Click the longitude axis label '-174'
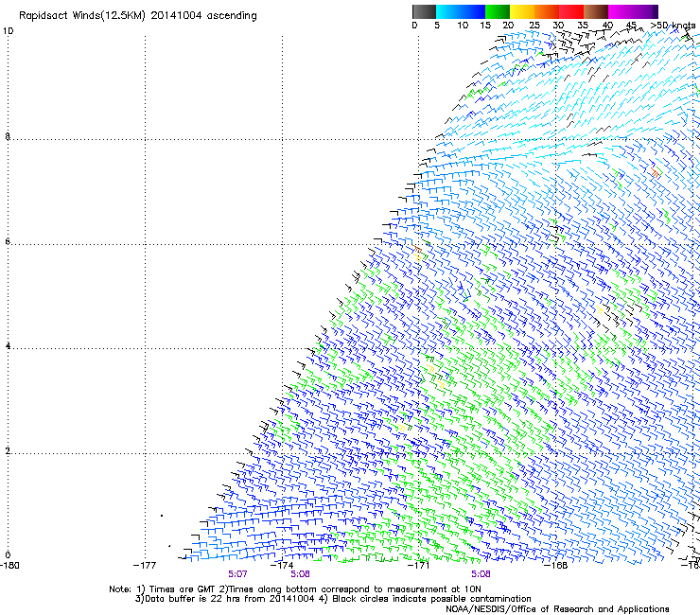 (282, 566)
